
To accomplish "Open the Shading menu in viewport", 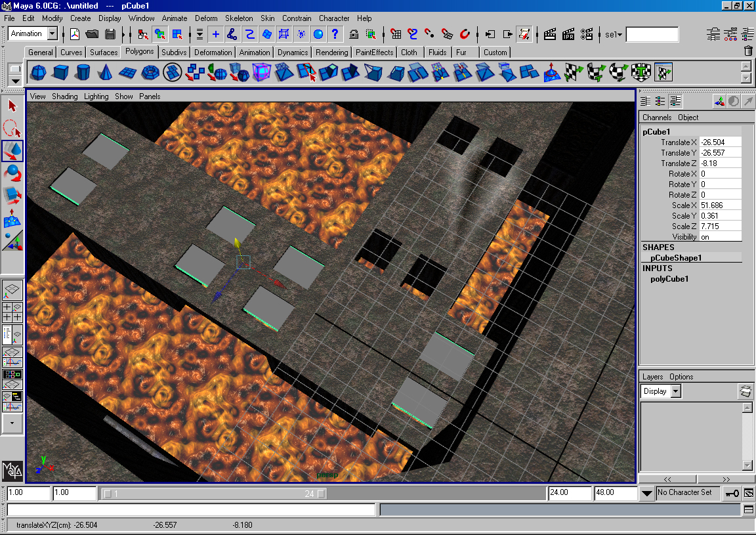I will coord(64,96).
